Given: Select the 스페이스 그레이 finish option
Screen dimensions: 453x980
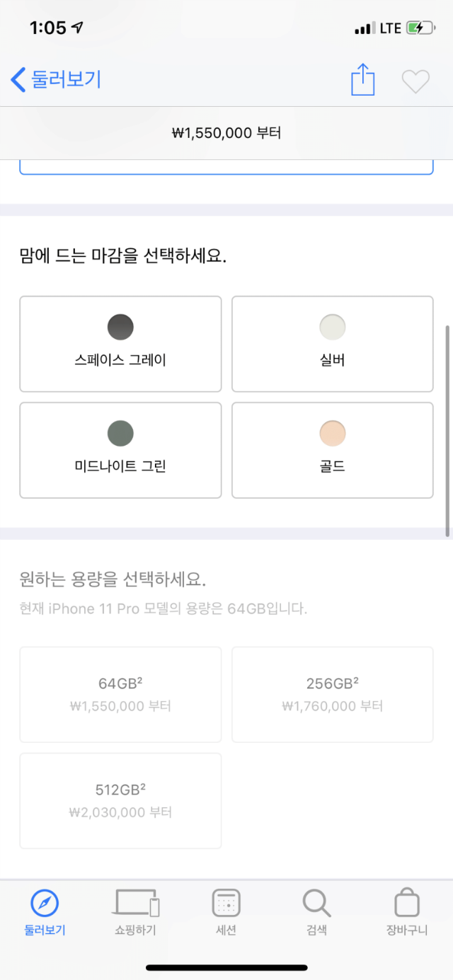Looking at the screenshot, I should coord(120,344).
